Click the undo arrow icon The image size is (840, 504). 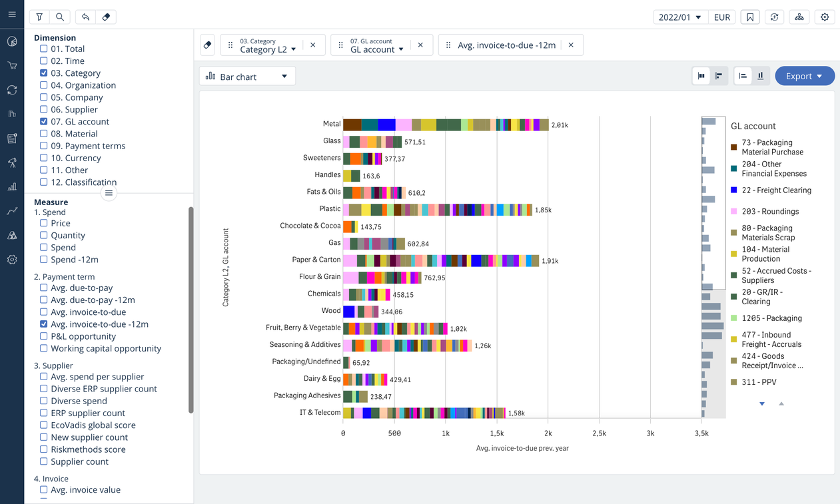[x=85, y=17]
